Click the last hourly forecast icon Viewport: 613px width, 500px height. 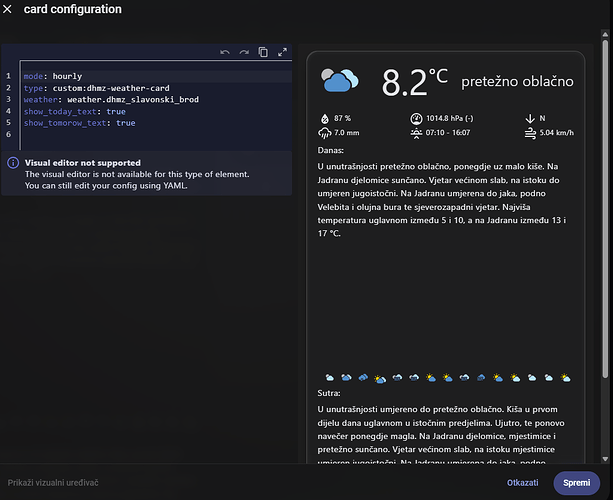coord(566,378)
